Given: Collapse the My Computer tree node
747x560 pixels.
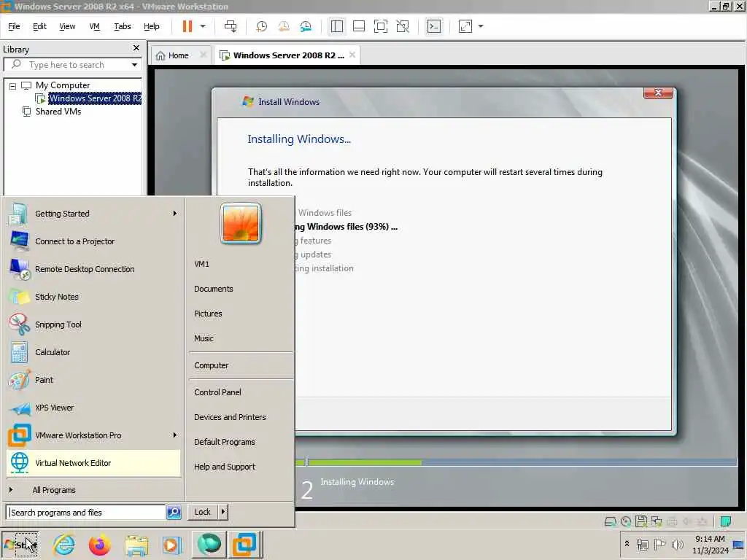Looking at the screenshot, I should point(13,86).
